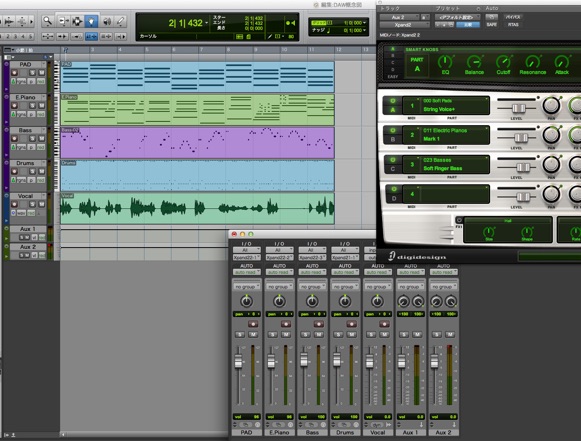
Task: Select the Aux 1 track name
Action: tap(28, 229)
